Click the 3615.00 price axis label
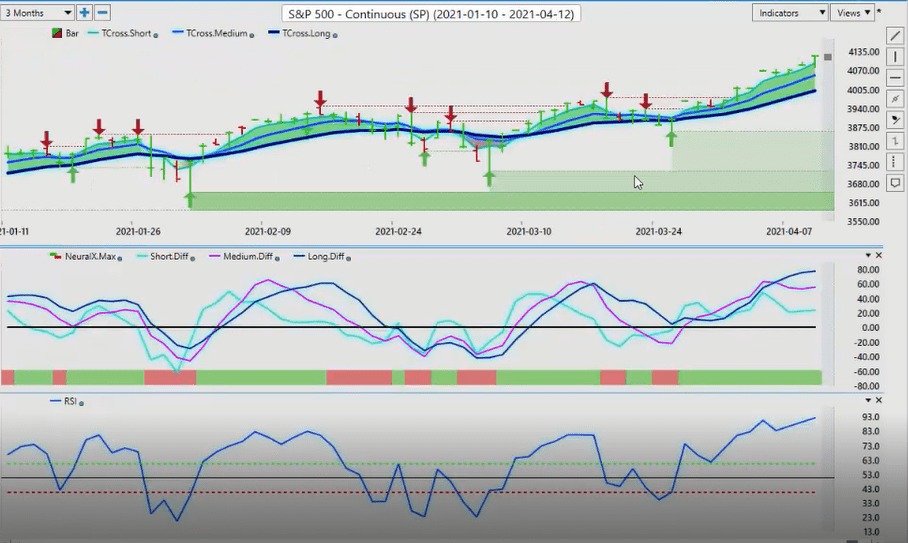Screen dimensions: 908x543 coord(863,203)
